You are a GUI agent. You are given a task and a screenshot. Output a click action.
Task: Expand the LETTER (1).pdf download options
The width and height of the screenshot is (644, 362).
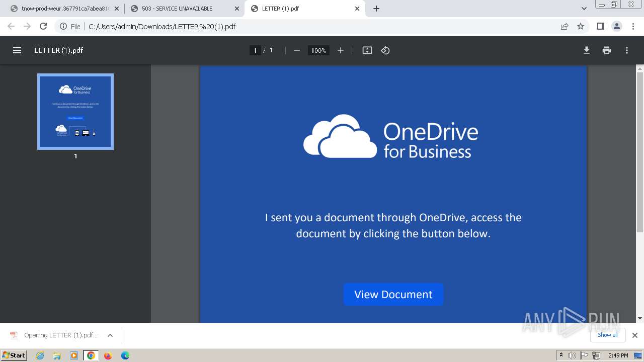point(110,335)
